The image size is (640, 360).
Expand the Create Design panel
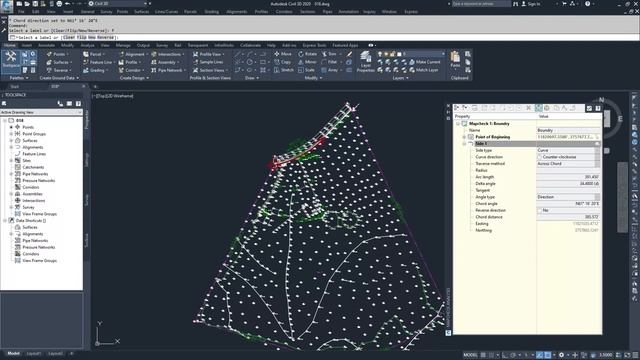(x=134, y=78)
